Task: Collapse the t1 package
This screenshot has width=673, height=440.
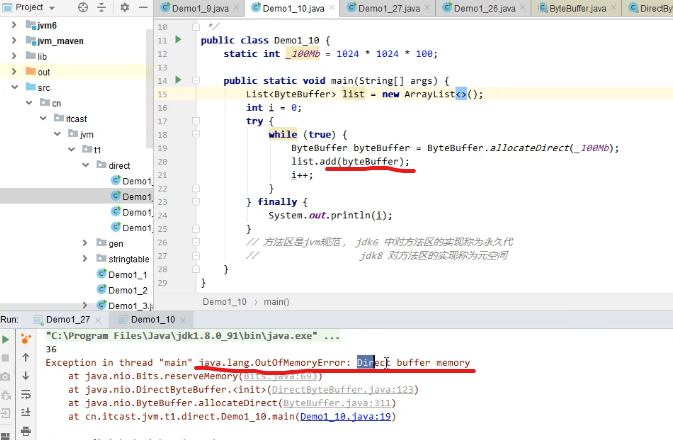Action: tap(71, 149)
